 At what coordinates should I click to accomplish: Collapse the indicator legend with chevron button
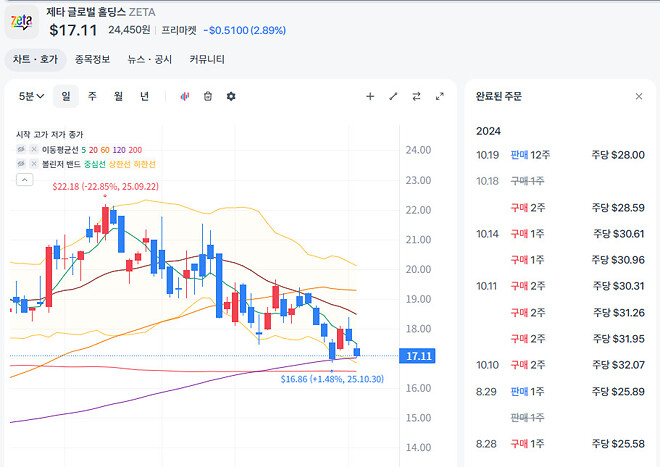25,180
